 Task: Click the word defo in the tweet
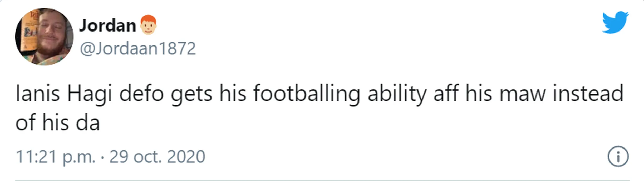coord(141,94)
